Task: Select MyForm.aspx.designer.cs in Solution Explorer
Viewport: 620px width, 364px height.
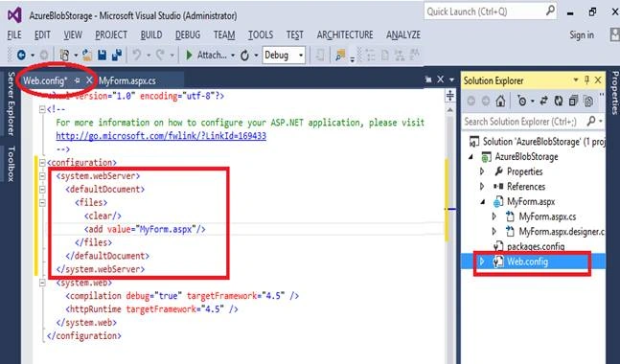Action: pos(562,231)
